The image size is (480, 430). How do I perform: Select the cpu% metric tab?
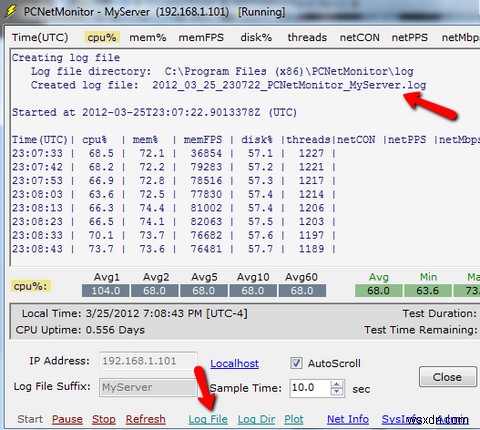pos(102,37)
